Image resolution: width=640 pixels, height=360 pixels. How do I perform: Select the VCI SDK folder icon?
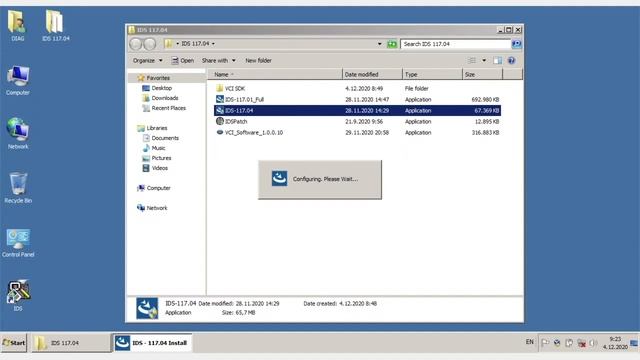[220, 88]
